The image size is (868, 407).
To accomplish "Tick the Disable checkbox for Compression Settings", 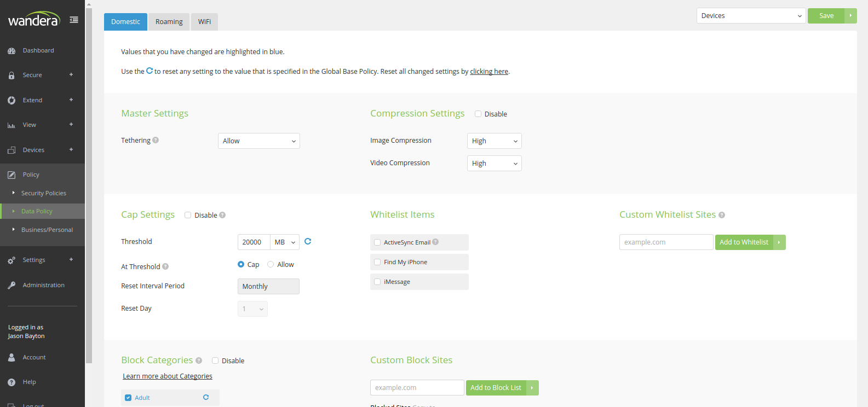I will coord(478,114).
